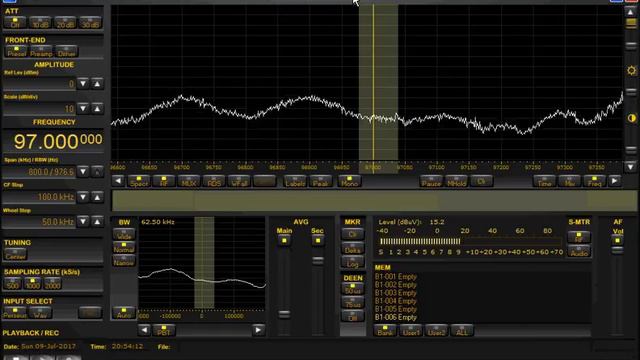Toggle the Center tuning button
The width and height of the screenshot is (640, 360).
[16, 254]
